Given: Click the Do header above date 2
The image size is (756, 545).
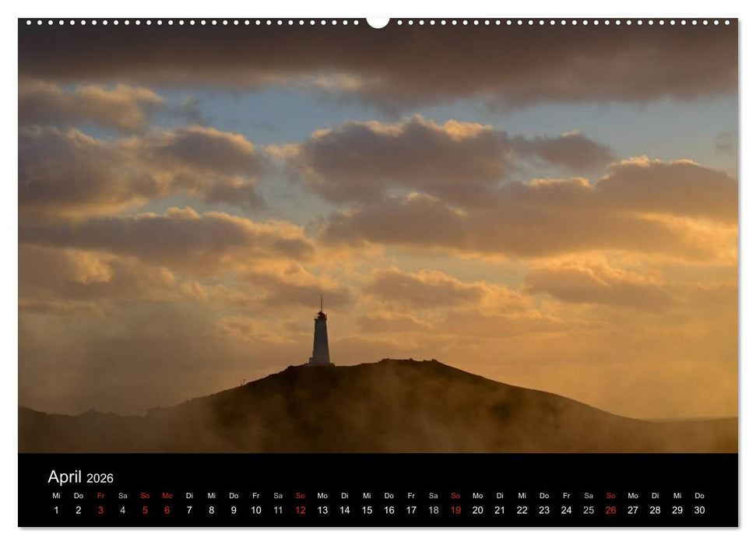Looking at the screenshot, I should [78, 494].
